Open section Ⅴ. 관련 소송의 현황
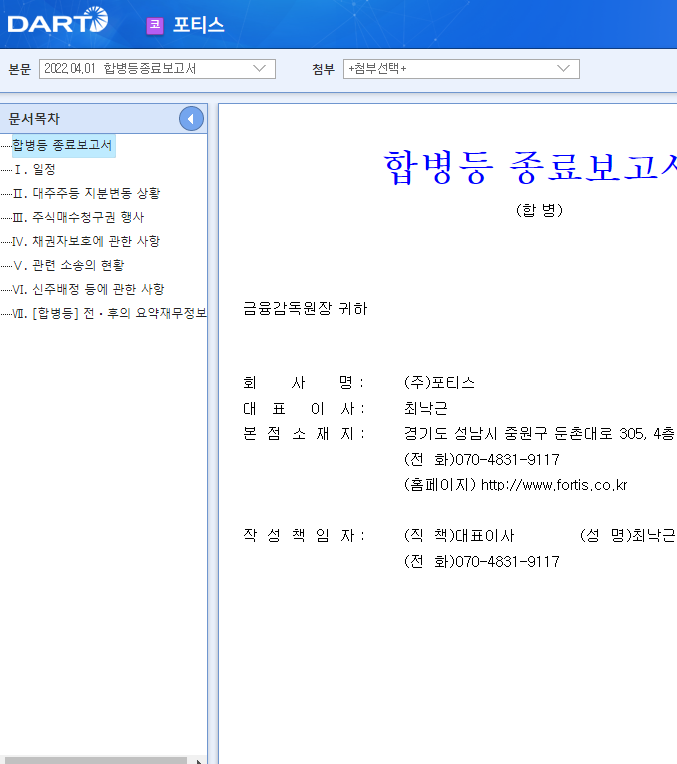Viewport: 677px width, 764px height. click(68, 265)
